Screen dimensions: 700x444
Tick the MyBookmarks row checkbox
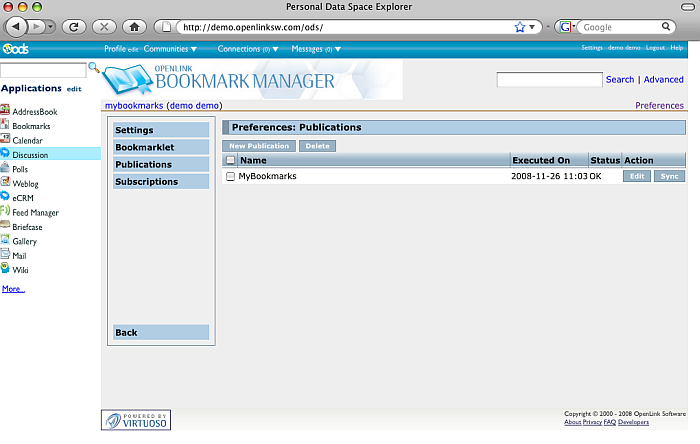point(230,177)
